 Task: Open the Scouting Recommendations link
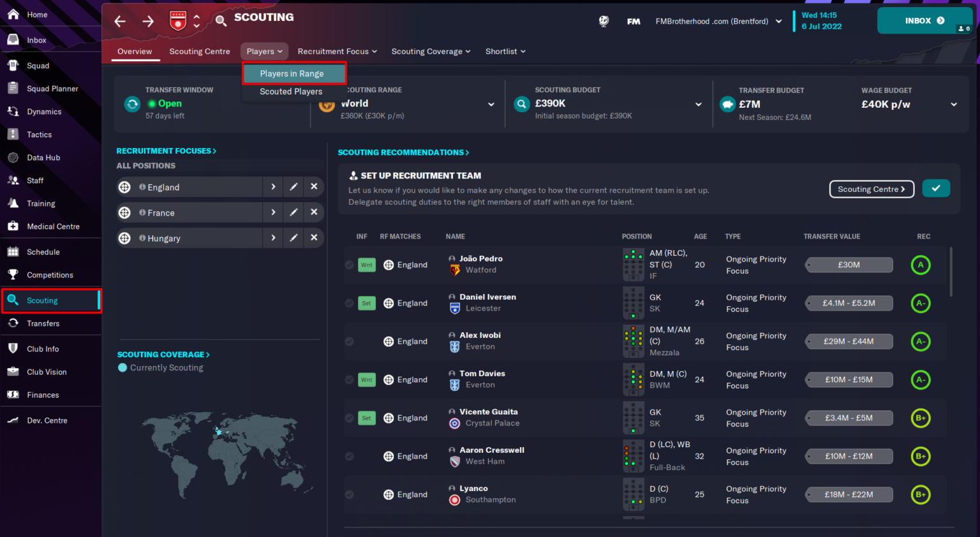[x=403, y=152]
